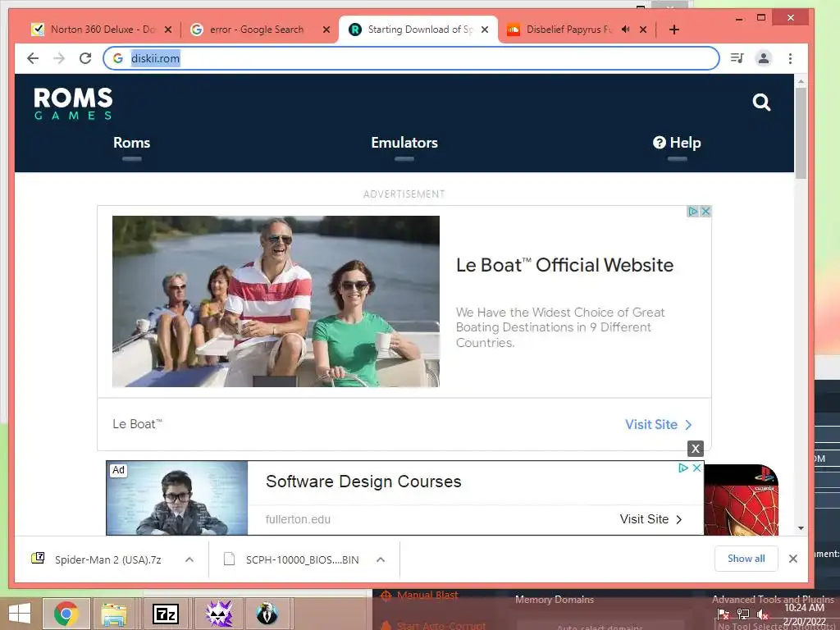Click Visit Site on Le Boat ad
The height and width of the screenshot is (630, 840).
659,424
